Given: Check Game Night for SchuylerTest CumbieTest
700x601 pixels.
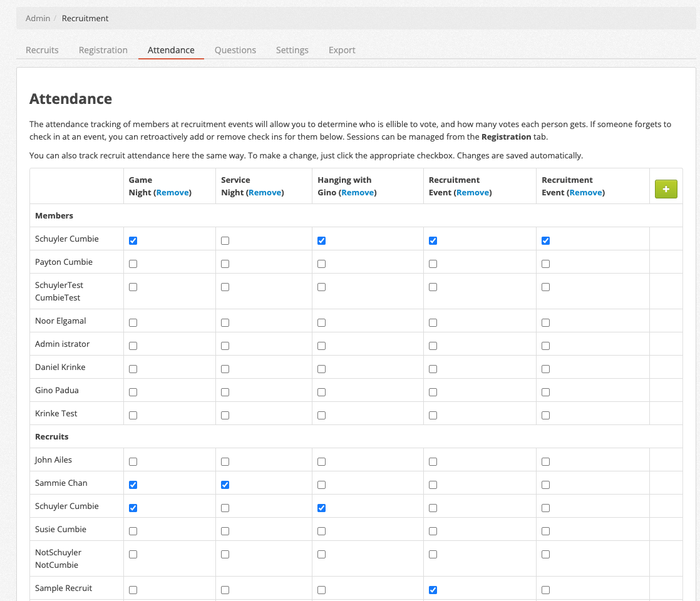Looking at the screenshot, I should pyautogui.click(x=133, y=287).
